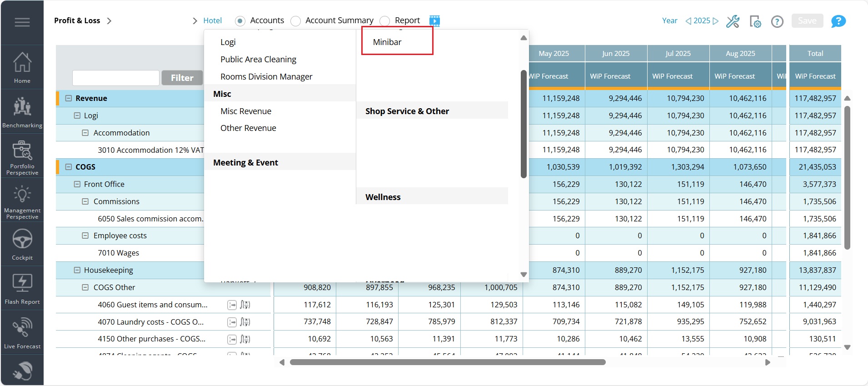
Task: Choose Rooms Division Manager option
Action: click(266, 76)
